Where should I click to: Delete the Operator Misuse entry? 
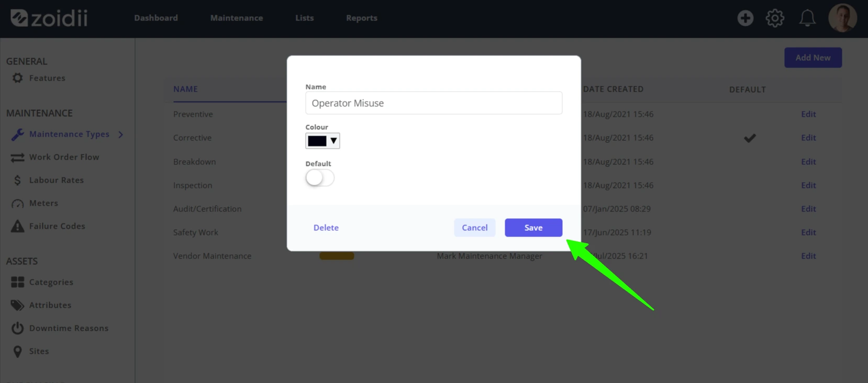(326, 228)
